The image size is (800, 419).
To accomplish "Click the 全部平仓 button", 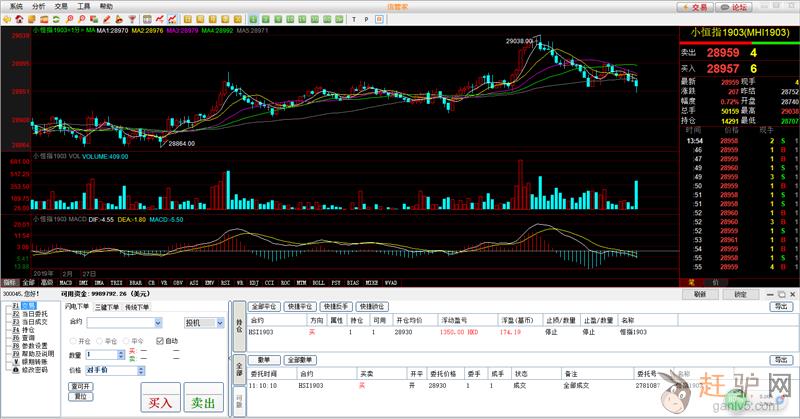I will coord(264,305).
